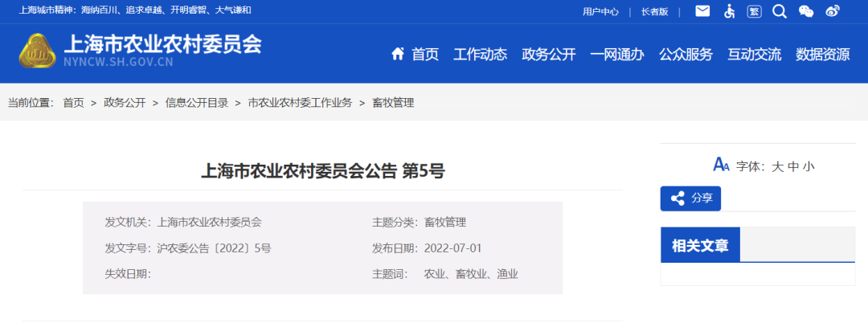Switch to traditional Chinese 繁 icon

(x=754, y=11)
